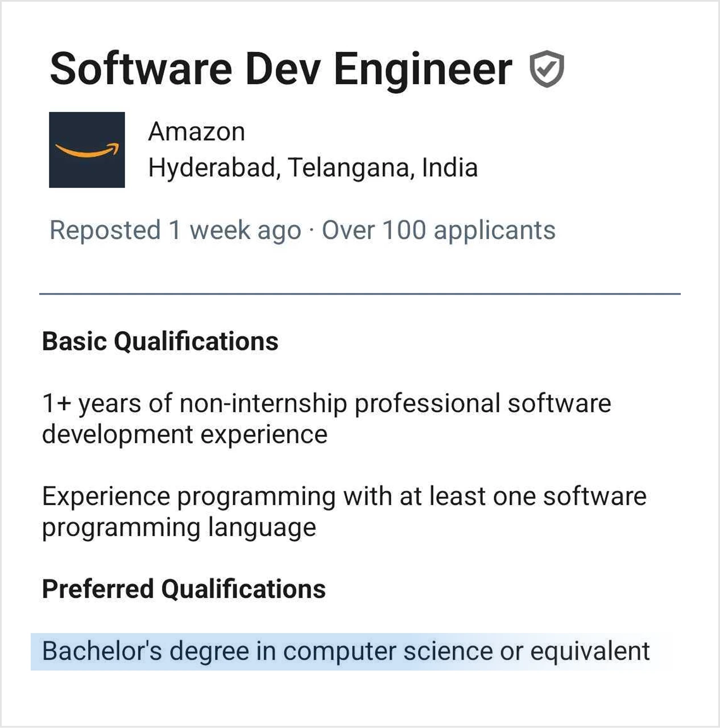Image resolution: width=720 pixels, height=728 pixels.
Task: Click the highlighted Bachelor's degree requirement
Action: coord(346,652)
